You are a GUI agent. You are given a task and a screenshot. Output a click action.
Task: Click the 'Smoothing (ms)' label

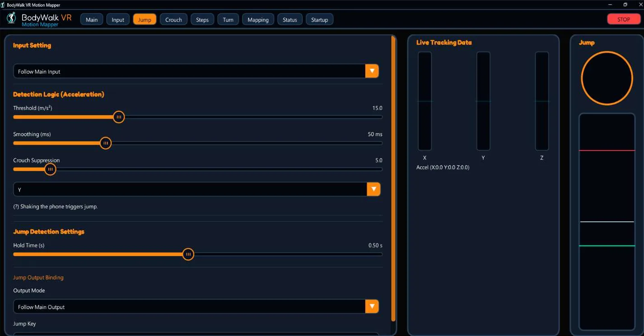tap(32, 134)
